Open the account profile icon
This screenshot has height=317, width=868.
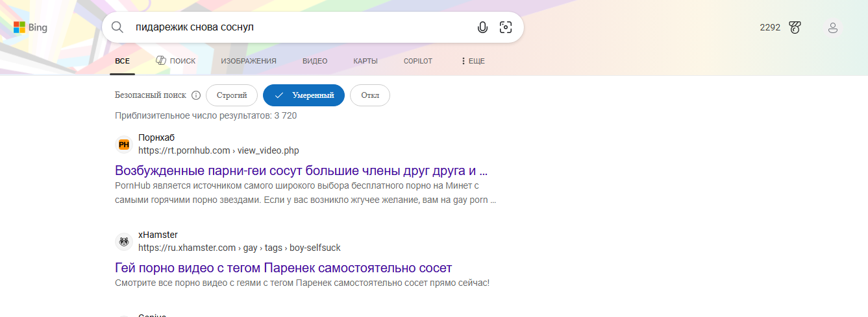pos(833,27)
